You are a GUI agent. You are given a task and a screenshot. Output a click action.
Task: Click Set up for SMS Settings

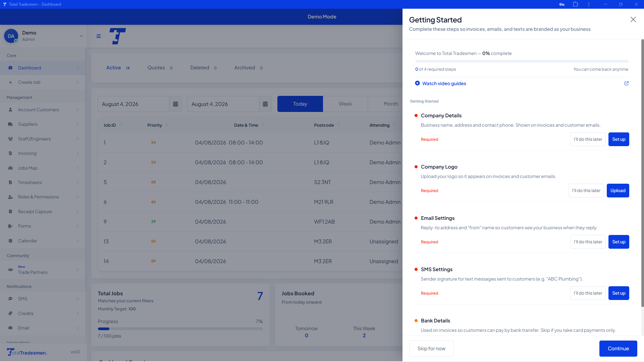point(619,293)
